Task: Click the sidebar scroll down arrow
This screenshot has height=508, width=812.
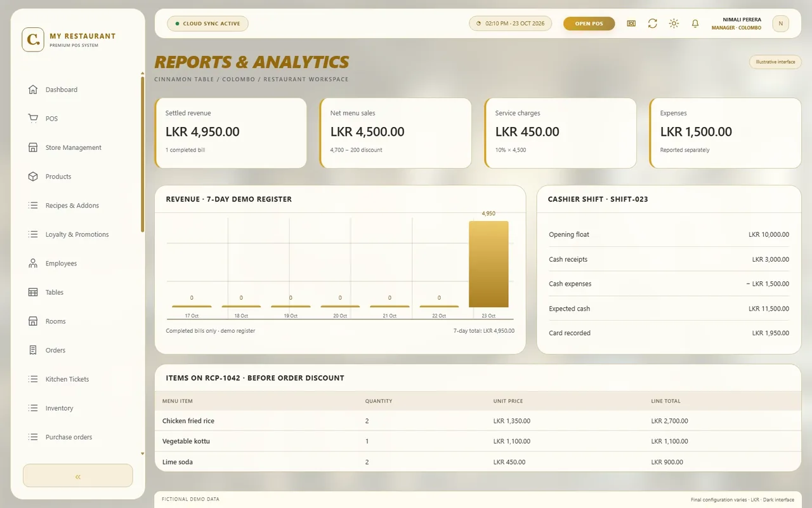Action: click(x=142, y=454)
